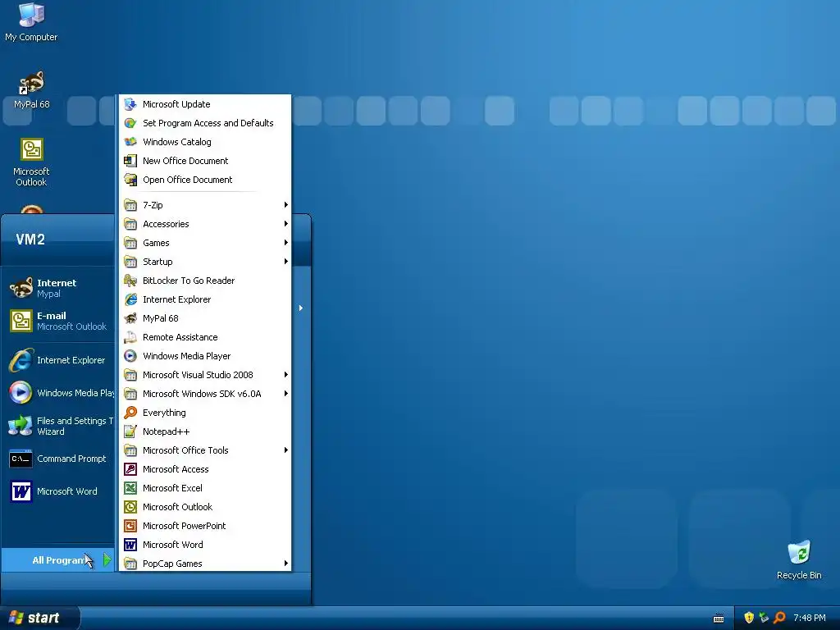840x630 pixels.
Task: Expand the PopCap Games folder
Action: tap(204, 563)
